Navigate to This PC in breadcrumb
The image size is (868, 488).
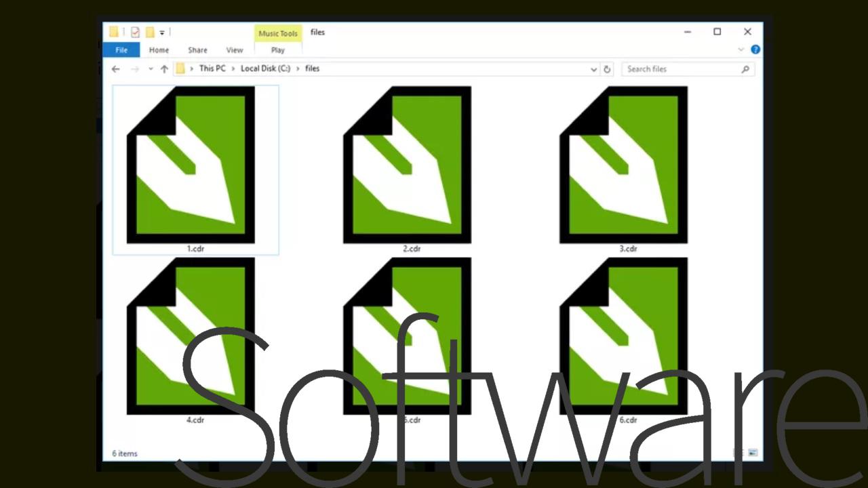(x=212, y=68)
